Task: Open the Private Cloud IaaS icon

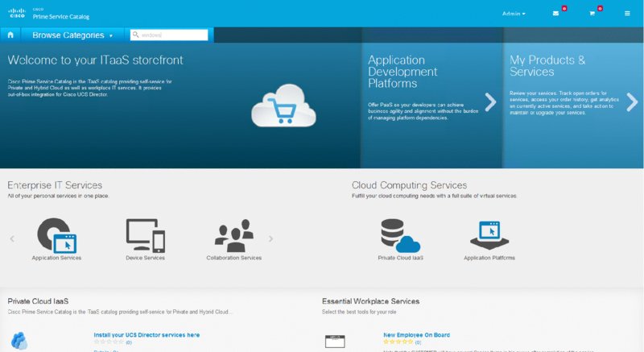Action: point(399,235)
